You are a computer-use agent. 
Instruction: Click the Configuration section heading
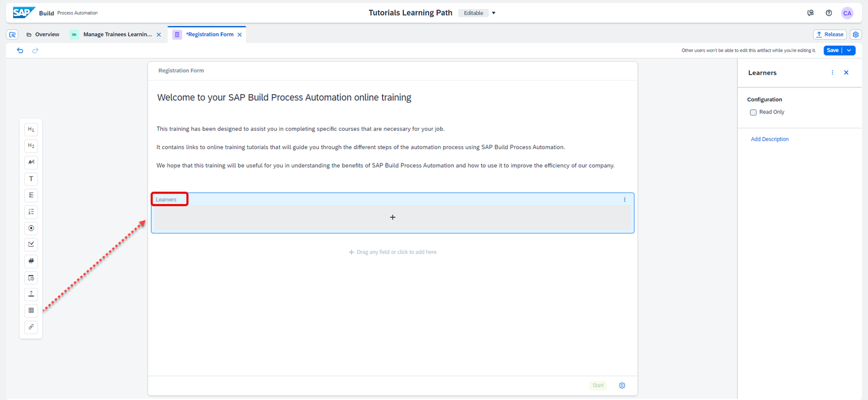point(764,100)
